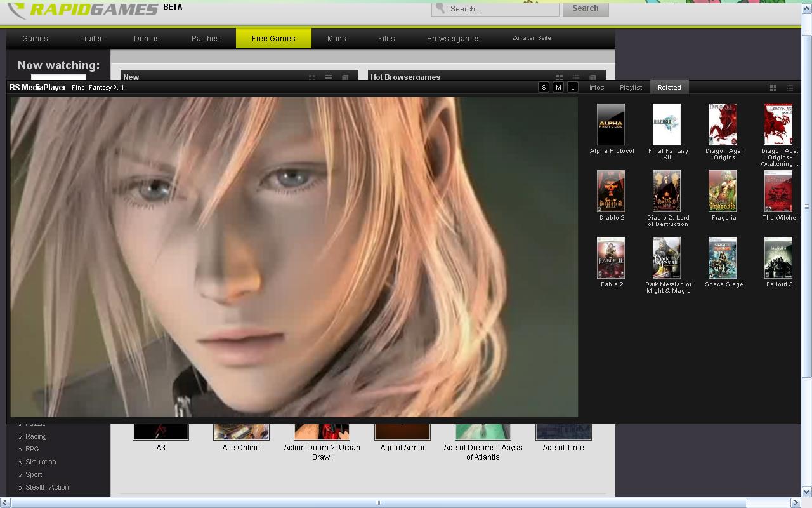The height and width of the screenshot is (508, 812).
Task: Click the horizontal scrollbar thumb
Action: (379, 503)
